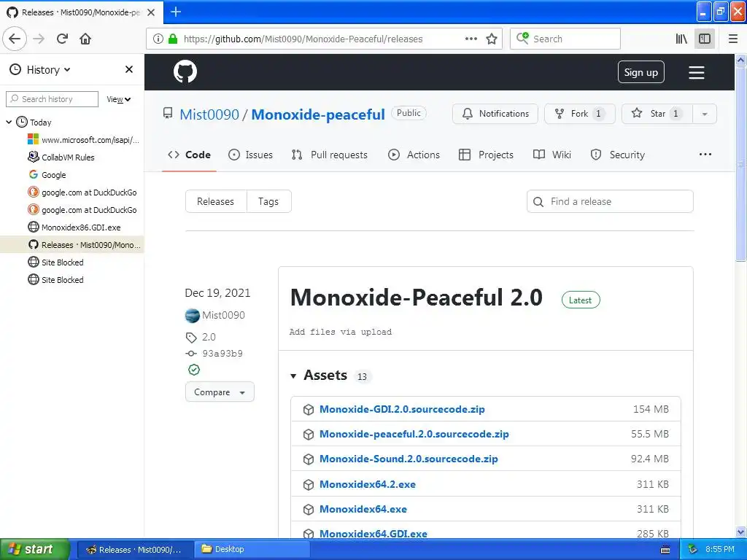Open the star lists dropdown arrow
747x560 pixels.
705,113
